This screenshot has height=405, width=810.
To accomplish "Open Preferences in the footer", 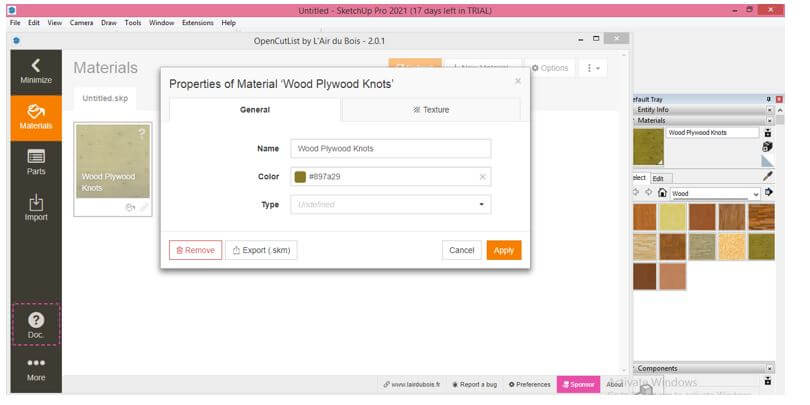I will click(529, 384).
